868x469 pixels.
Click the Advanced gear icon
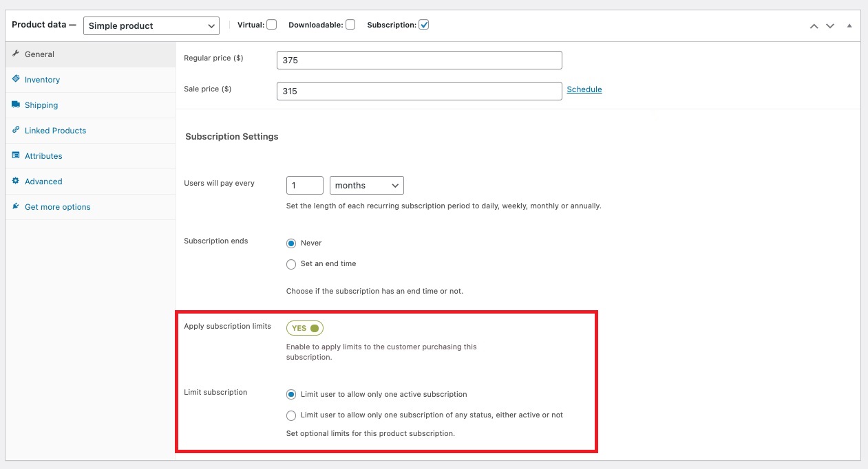click(16, 181)
